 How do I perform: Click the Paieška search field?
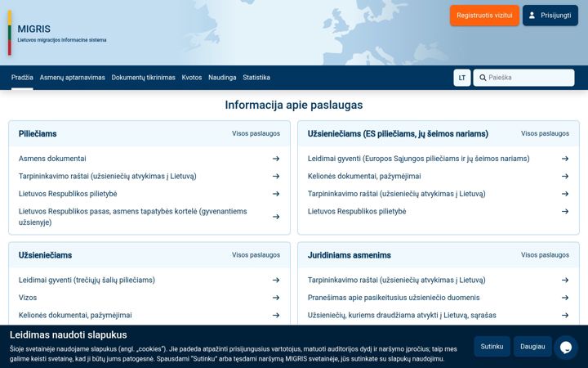click(523, 78)
